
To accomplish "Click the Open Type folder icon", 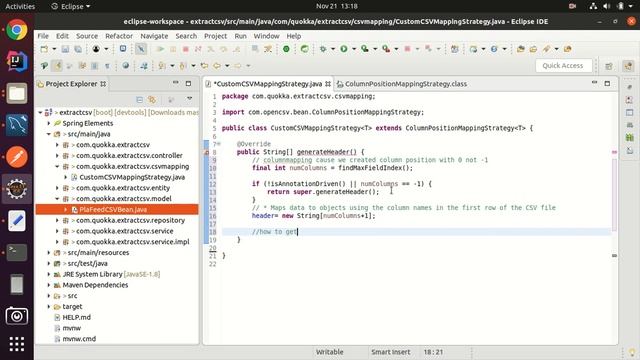I will point(520,49).
